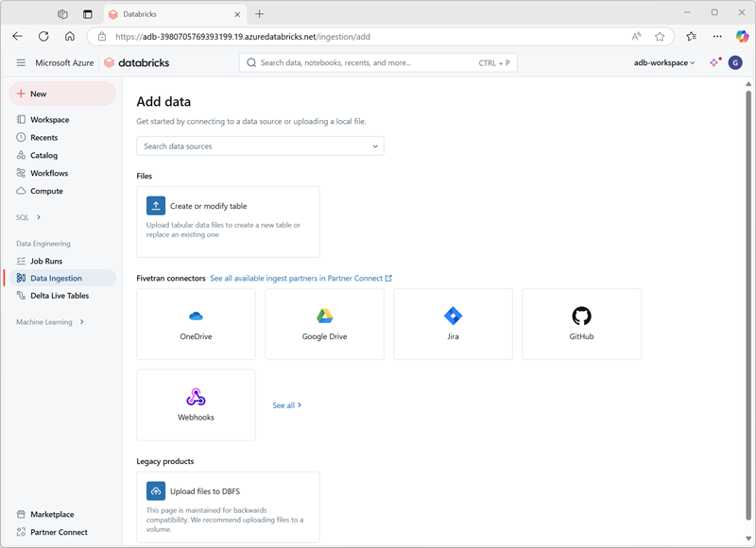Click the Marketplace store icon

21,514
